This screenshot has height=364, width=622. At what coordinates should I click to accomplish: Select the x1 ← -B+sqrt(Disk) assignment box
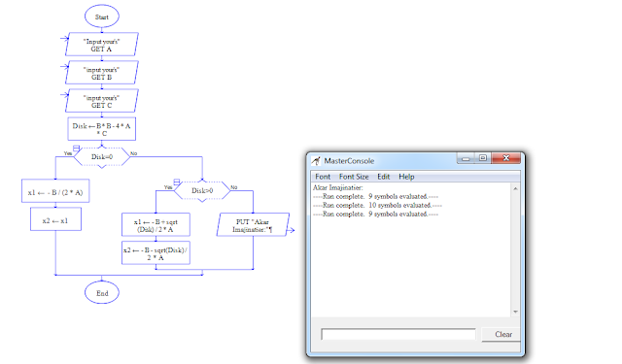click(155, 224)
